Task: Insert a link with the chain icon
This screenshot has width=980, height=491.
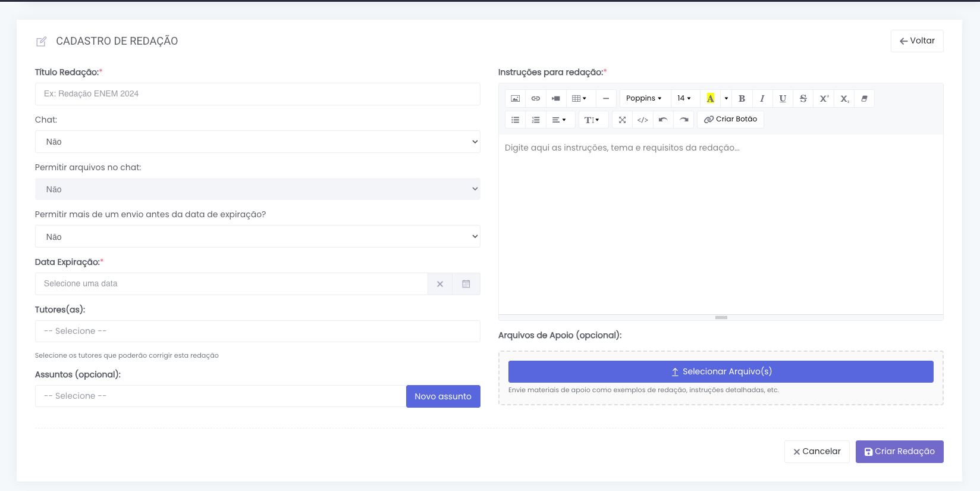Action: [536, 99]
